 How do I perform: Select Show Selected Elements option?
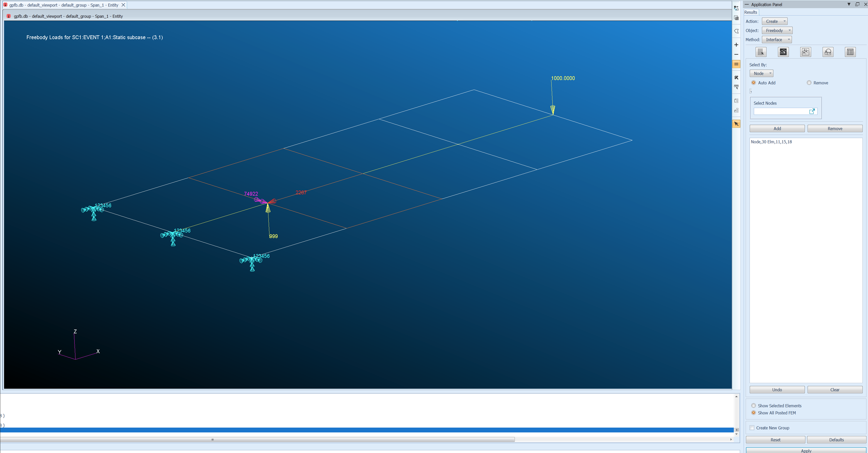[x=754, y=405]
